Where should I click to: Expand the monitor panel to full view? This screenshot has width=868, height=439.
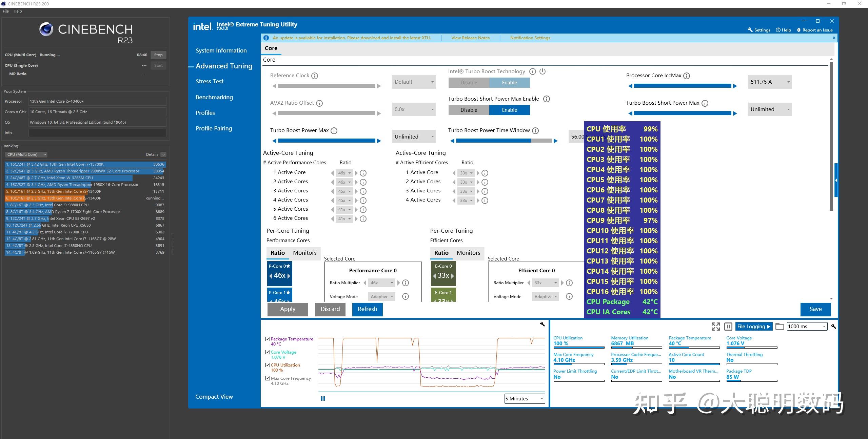[x=715, y=327]
